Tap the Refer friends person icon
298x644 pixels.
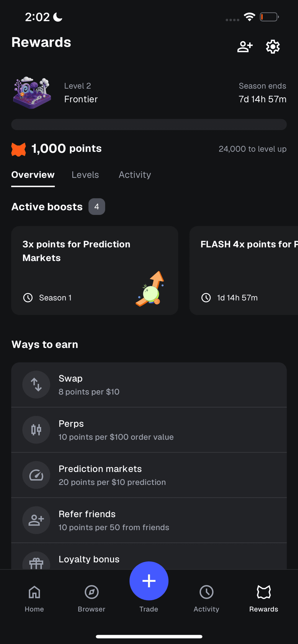click(36, 520)
